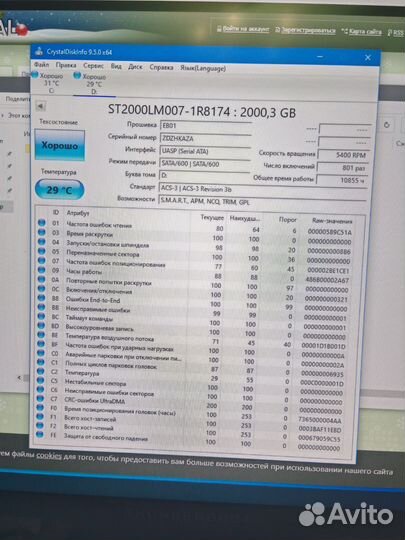Click the interface field UASP (Serial ATA)
The image size is (405, 540).
(205, 152)
